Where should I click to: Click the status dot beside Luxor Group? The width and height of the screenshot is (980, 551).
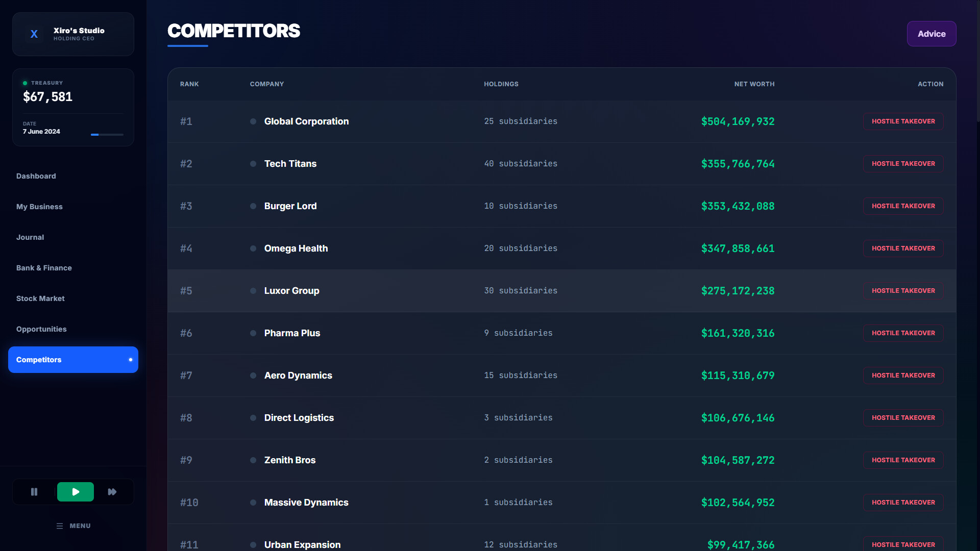[253, 291]
